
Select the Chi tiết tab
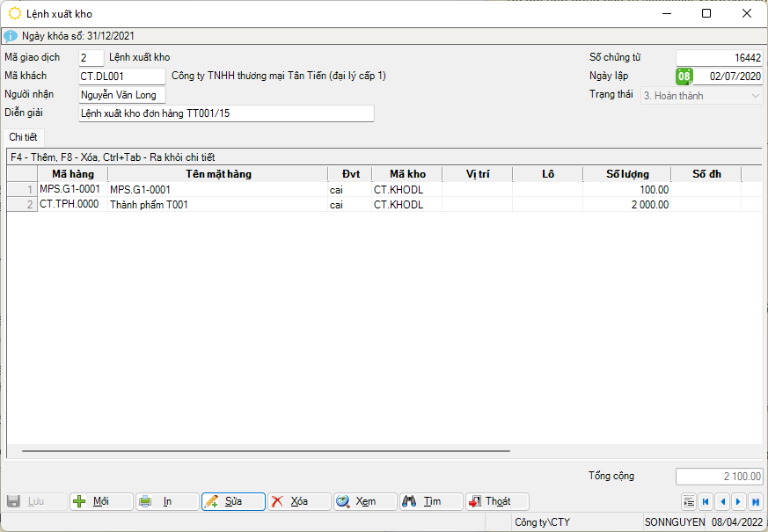tap(23, 136)
